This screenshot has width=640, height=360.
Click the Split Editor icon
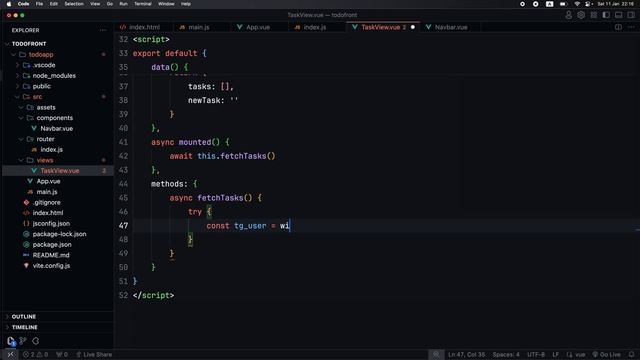pos(618,27)
